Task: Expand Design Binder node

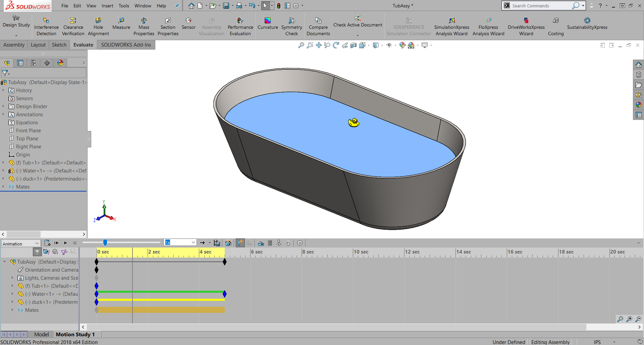Action: point(3,106)
